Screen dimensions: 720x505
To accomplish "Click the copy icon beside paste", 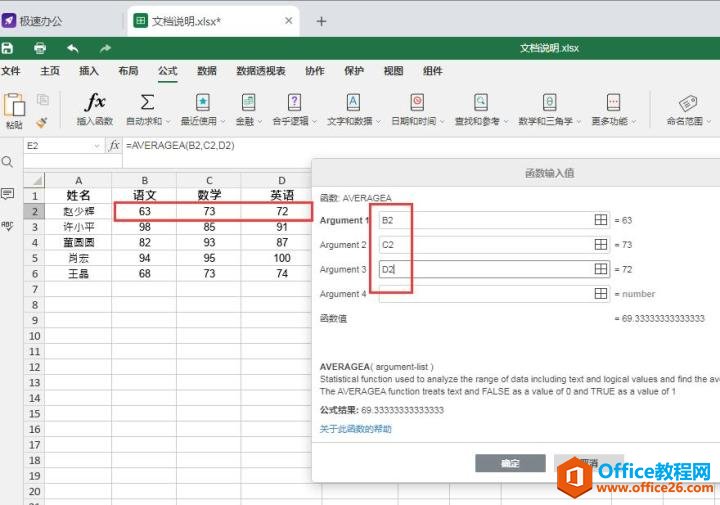I will point(43,100).
